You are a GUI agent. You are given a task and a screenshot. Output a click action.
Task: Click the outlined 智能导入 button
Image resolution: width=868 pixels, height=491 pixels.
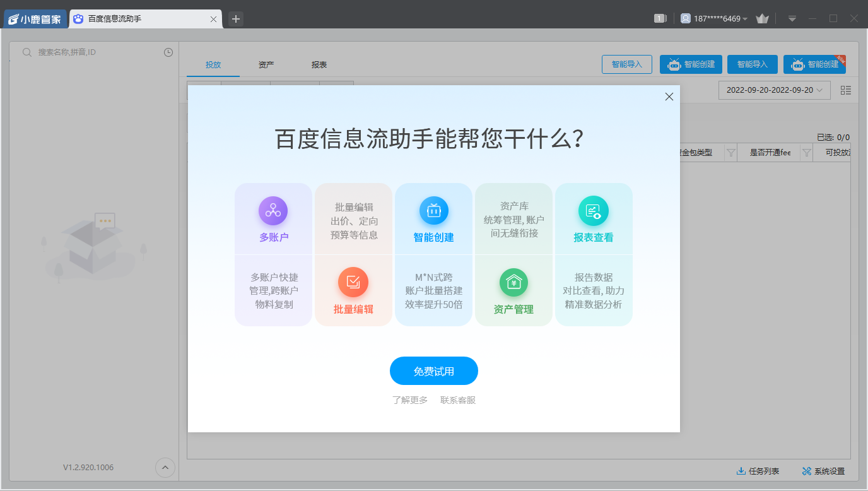click(x=627, y=64)
